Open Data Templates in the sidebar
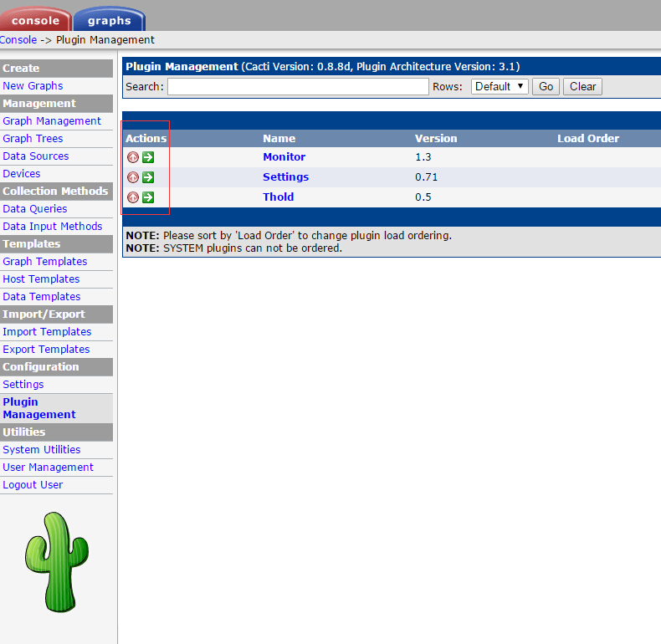The width and height of the screenshot is (661, 644). (42, 297)
